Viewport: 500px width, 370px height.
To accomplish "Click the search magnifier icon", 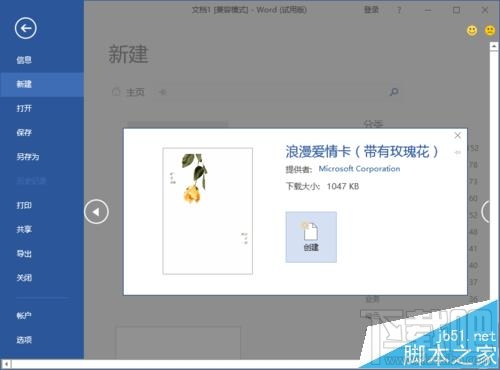I will click(394, 92).
